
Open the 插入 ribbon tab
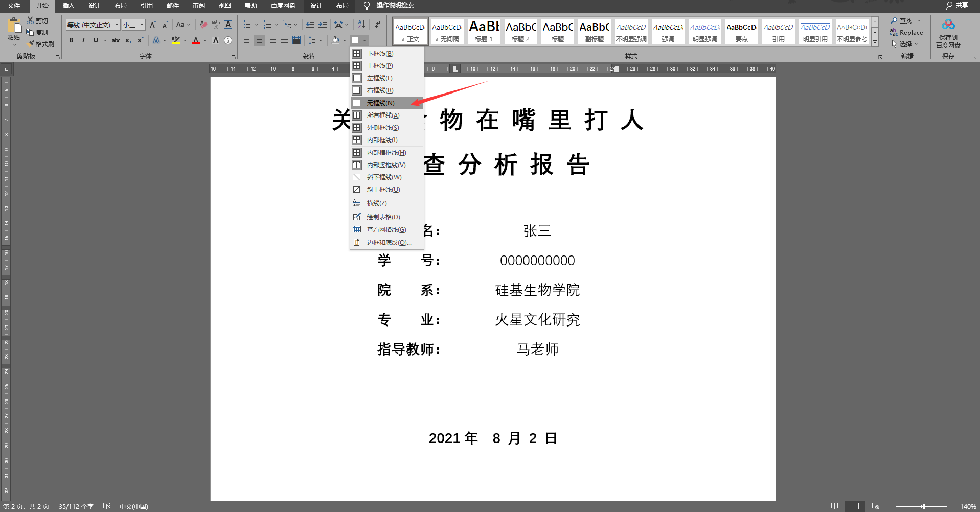(68, 6)
